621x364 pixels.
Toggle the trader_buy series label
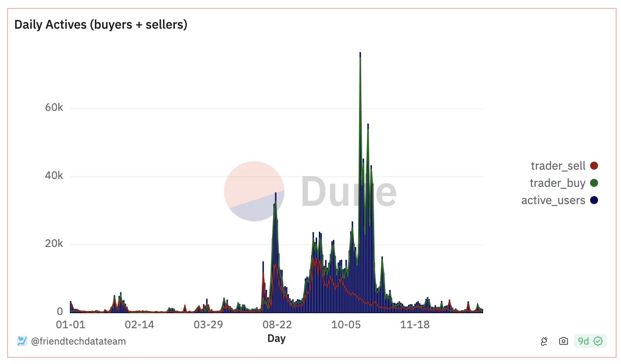pos(557,183)
